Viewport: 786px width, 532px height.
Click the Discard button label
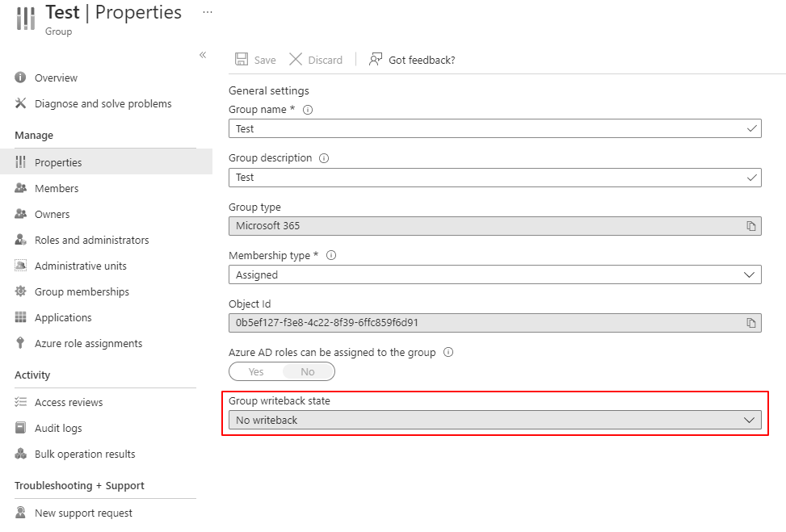click(x=325, y=60)
